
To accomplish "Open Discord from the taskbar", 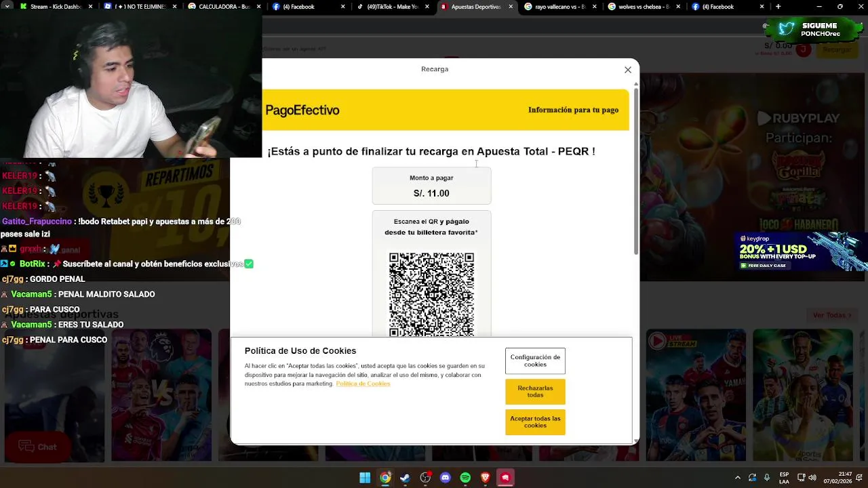I will [x=445, y=478].
